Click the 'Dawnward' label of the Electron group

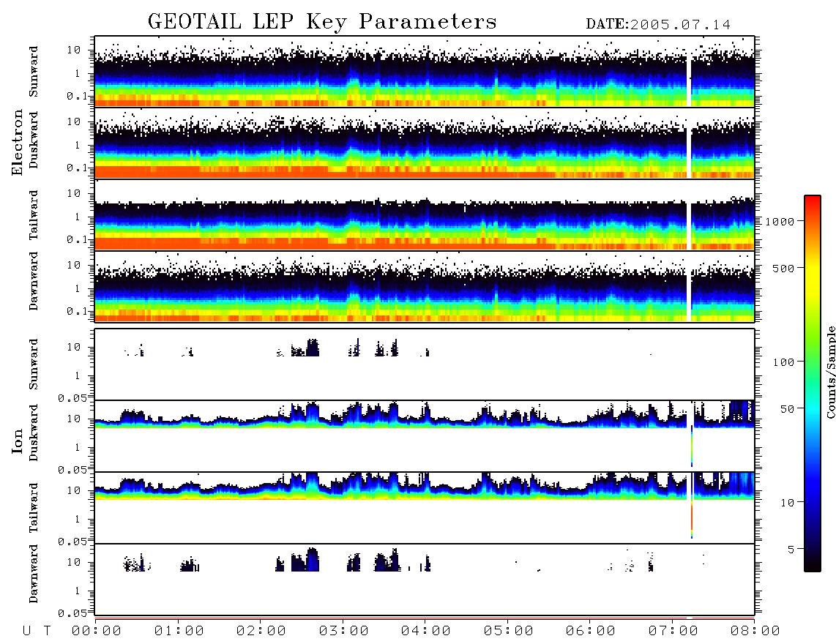click(34, 281)
